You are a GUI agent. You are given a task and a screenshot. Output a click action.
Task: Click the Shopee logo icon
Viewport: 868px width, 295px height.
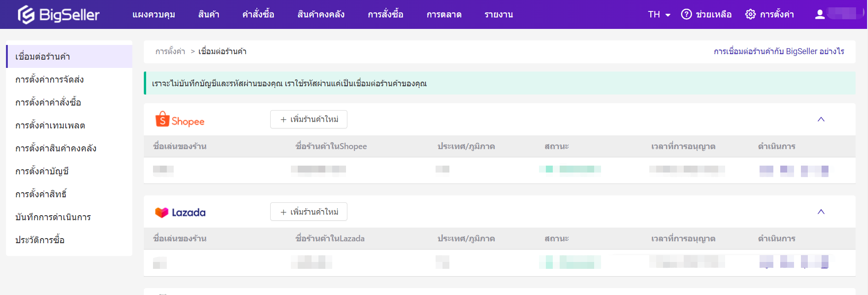162,119
